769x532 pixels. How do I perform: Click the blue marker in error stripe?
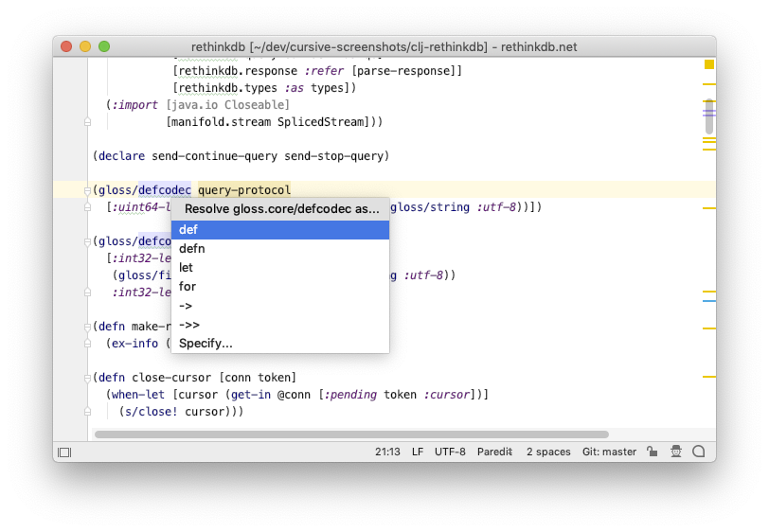coord(709,301)
